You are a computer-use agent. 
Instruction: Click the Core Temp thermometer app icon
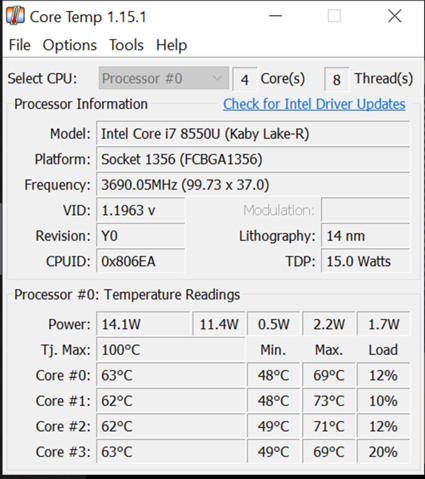[x=15, y=16]
